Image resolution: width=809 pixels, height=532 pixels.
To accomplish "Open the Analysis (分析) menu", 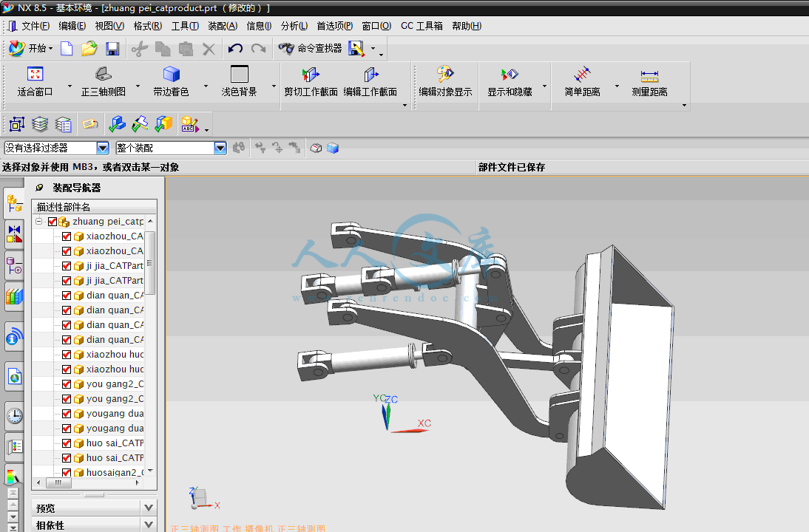I will [294, 26].
